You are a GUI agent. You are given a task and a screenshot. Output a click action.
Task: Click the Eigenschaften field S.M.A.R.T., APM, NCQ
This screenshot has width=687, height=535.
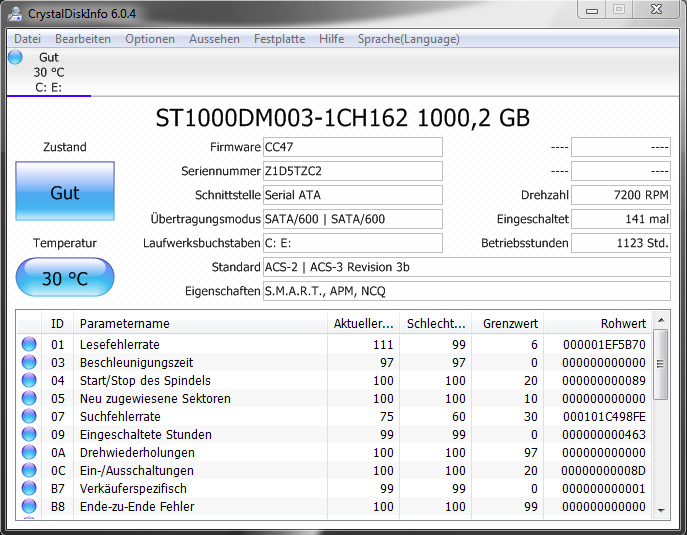467,291
